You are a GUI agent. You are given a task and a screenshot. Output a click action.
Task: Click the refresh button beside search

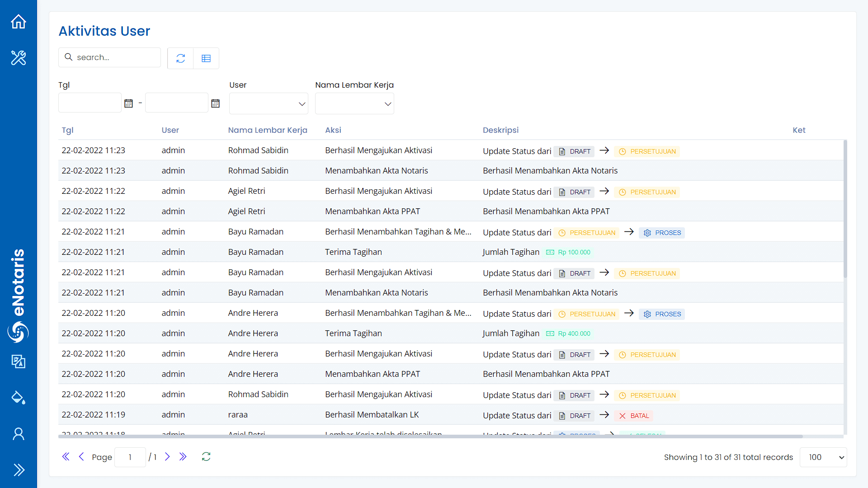click(180, 58)
